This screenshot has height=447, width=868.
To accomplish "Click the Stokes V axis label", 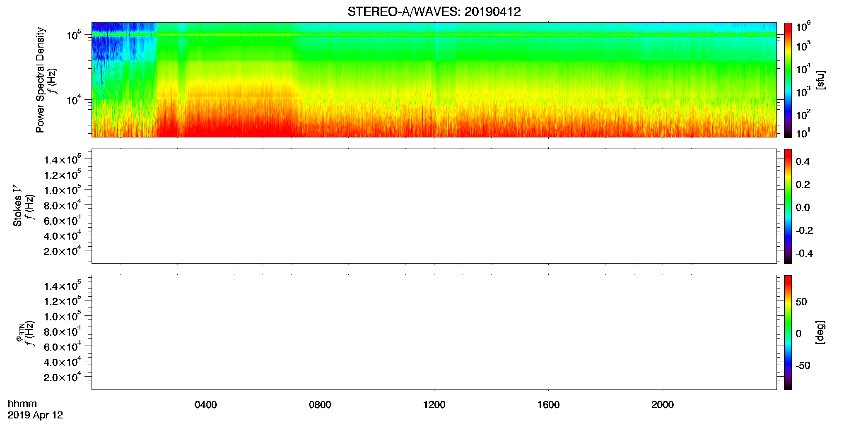I will click(17, 206).
